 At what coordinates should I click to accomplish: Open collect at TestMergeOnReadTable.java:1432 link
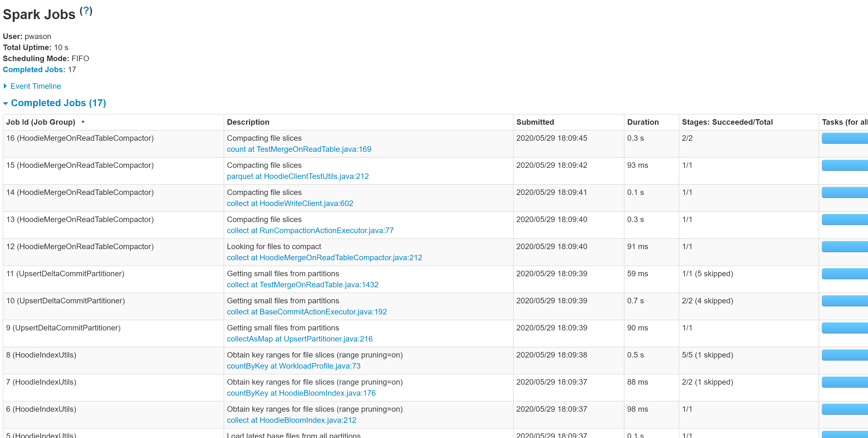click(x=302, y=285)
